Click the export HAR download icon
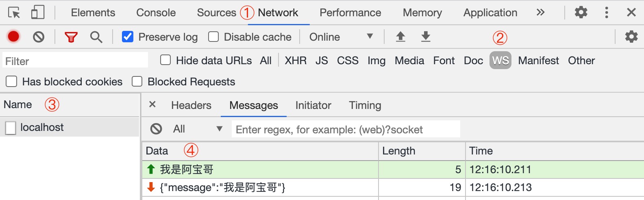 point(426,37)
